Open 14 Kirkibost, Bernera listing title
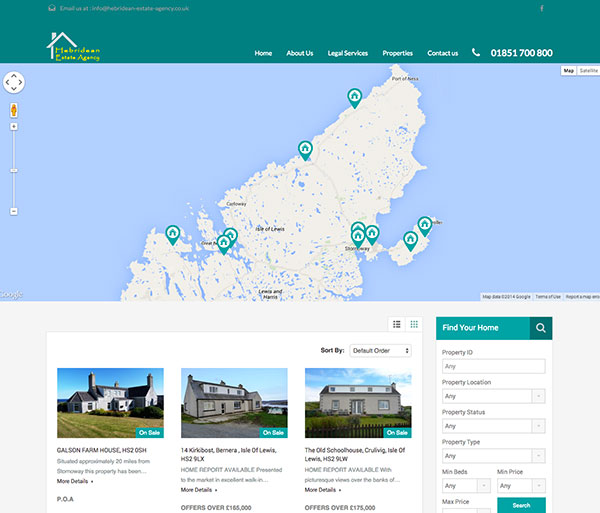This screenshot has width=600, height=513. 228,454
